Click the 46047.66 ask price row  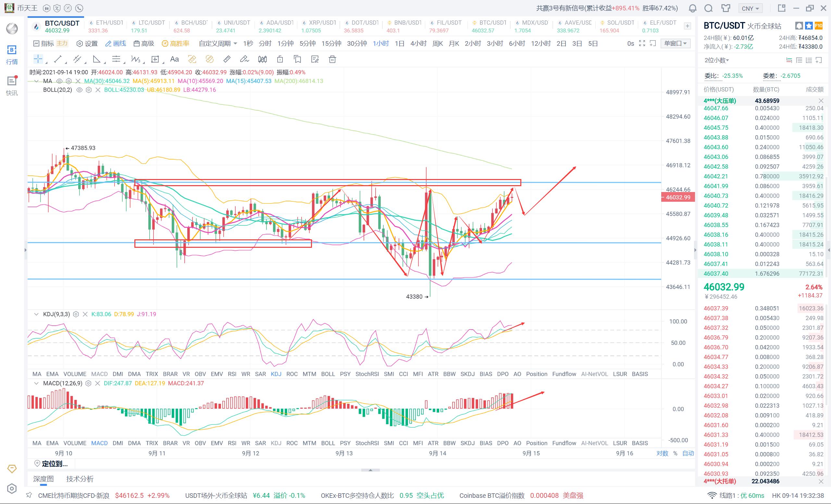(x=763, y=108)
